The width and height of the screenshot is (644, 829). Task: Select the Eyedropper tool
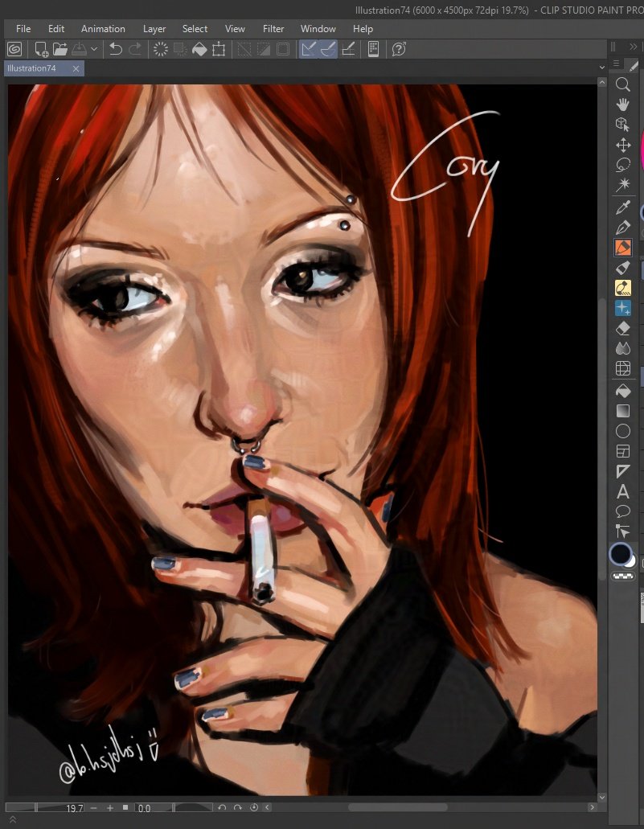(623, 207)
